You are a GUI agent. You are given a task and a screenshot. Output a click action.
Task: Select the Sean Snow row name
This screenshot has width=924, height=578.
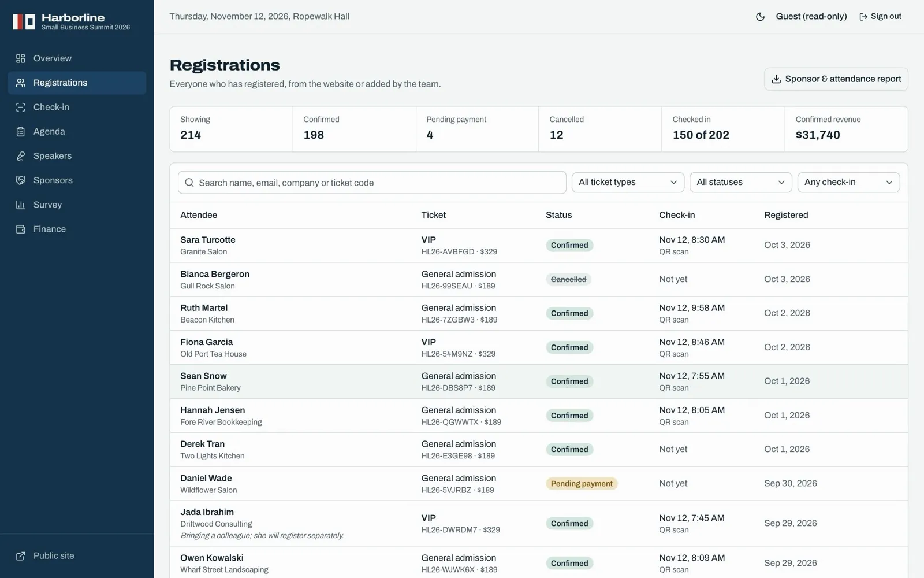pos(203,376)
